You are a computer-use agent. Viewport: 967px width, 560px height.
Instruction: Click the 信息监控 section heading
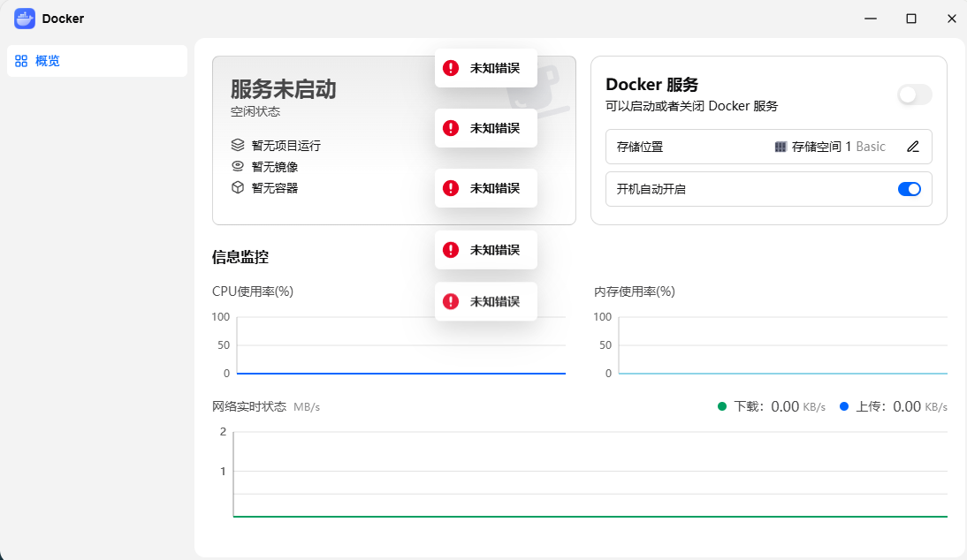(240, 257)
